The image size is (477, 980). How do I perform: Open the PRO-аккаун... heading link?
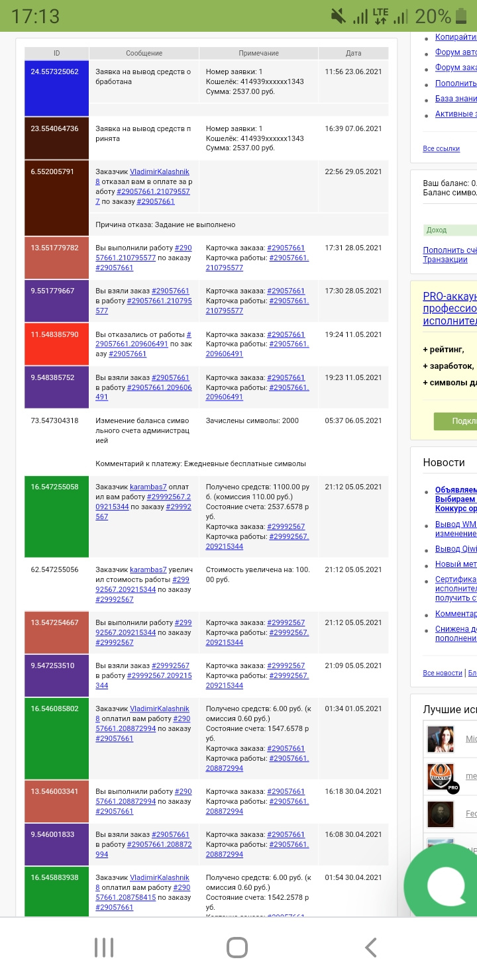click(450, 309)
